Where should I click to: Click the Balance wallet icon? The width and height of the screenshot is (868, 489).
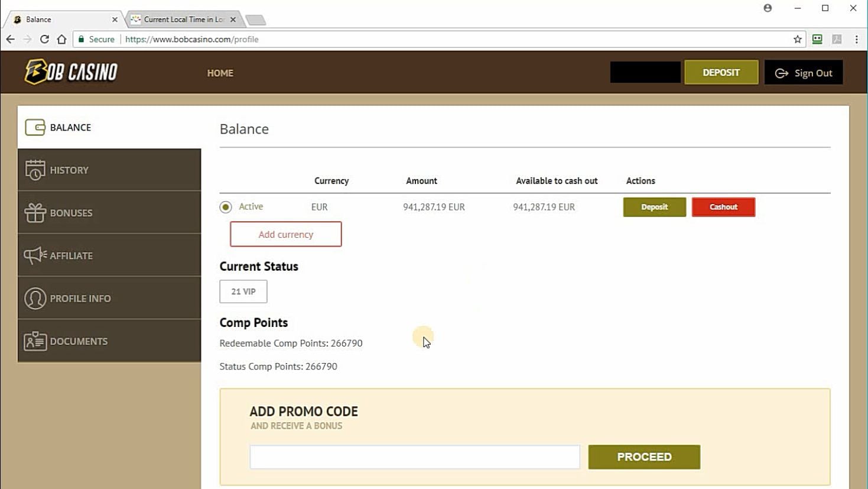pyautogui.click(x=35, y=127)
